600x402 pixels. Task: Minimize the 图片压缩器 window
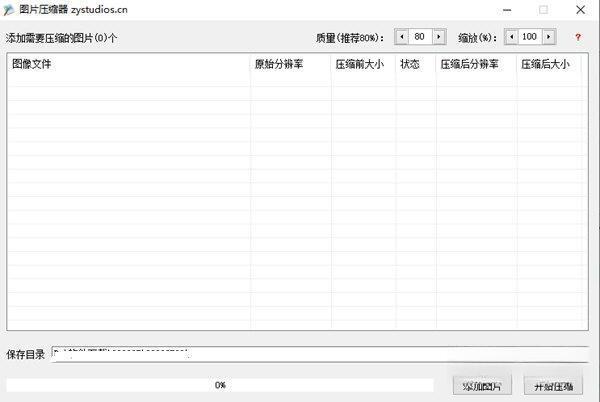(x=507, y=10)
